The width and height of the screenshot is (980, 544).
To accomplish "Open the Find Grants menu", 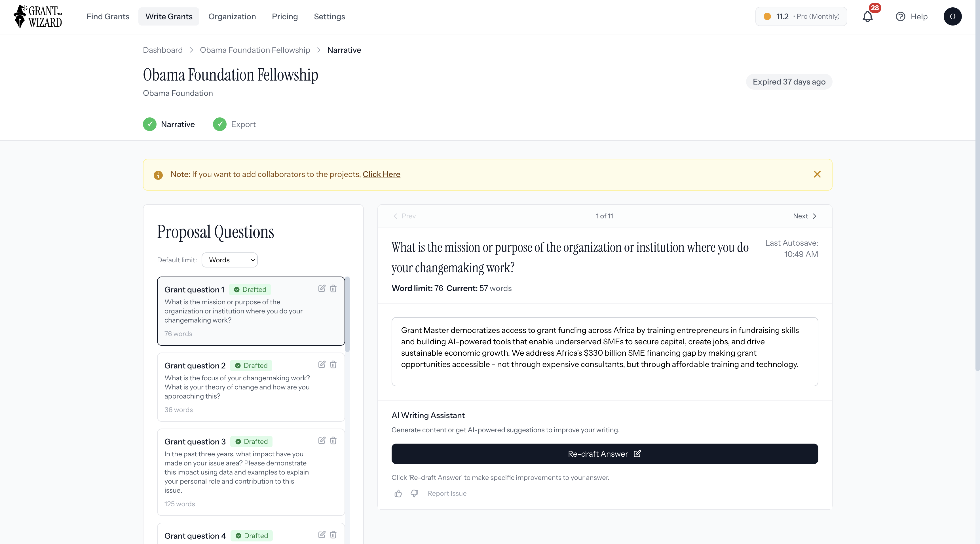I will 108,16.
